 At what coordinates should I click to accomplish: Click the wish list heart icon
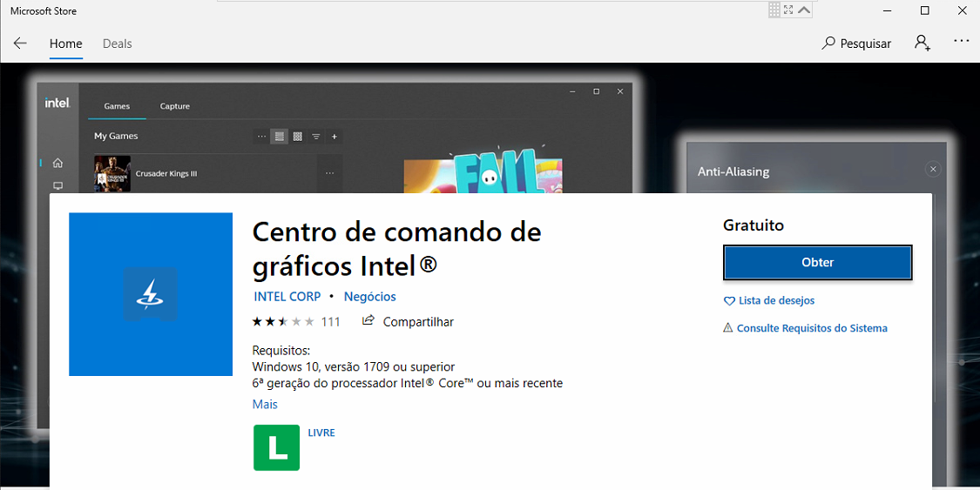[729, 301]
